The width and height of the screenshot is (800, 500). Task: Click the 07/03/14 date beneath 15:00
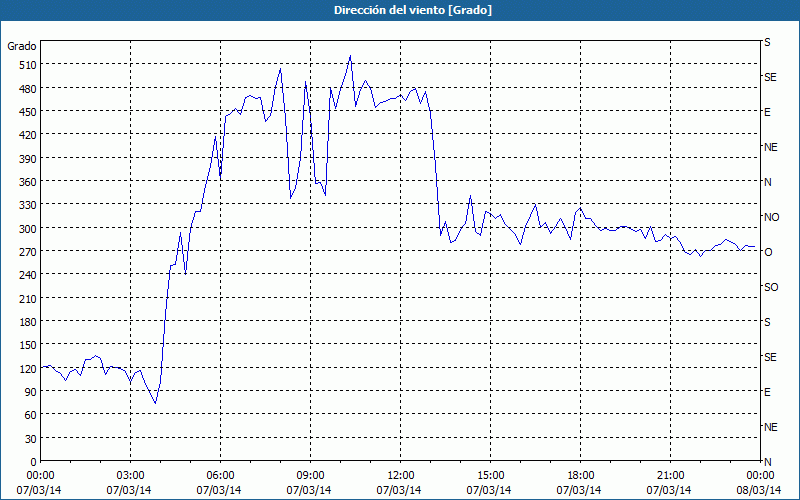click(x=489, y=490)
